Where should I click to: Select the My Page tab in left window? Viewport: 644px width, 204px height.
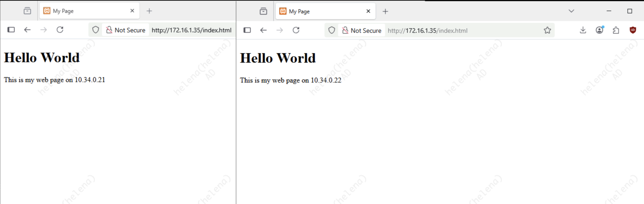(85, 11)
